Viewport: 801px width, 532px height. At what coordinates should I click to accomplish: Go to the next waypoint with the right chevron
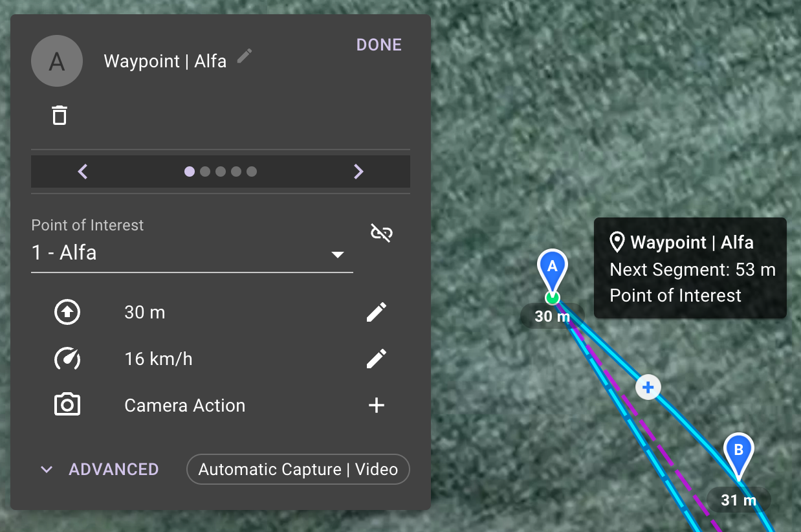pyautogui.click(x=358, y=171)
